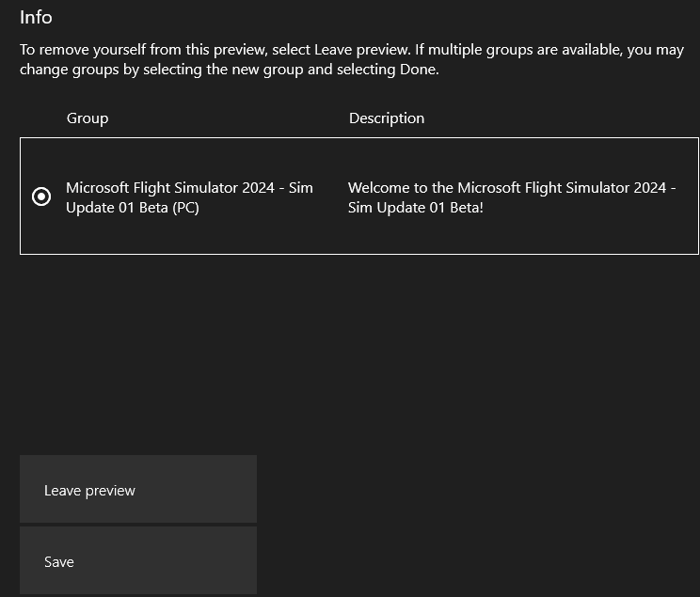
Task: Click the Welcome description text in the row
Action: (x=512, y=197)
